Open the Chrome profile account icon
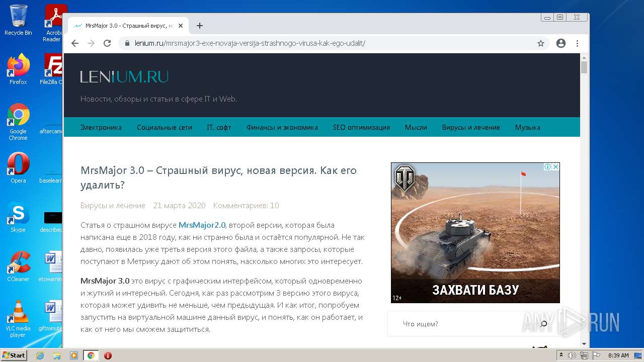644x362 pixels. [x=561, y=43]
